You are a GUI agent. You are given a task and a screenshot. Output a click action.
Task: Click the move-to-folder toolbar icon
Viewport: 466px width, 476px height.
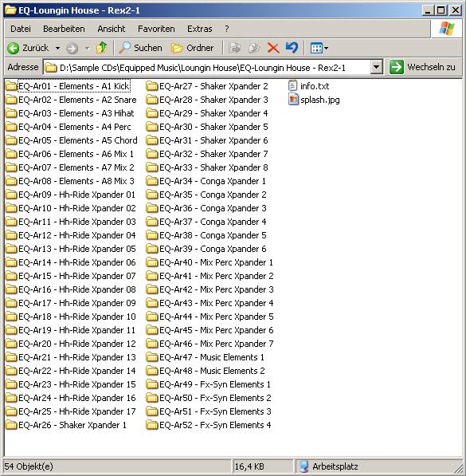(235, 48)
